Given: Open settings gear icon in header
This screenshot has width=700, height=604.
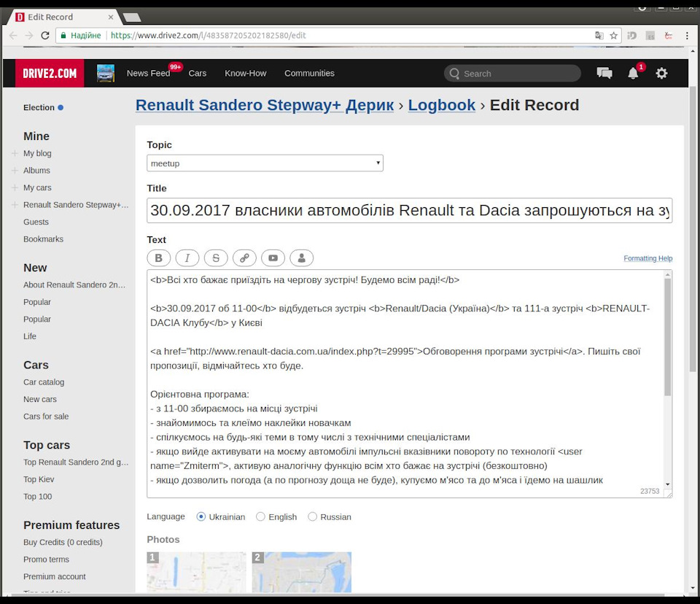Looking at the screenshot, I should [661, 73].
